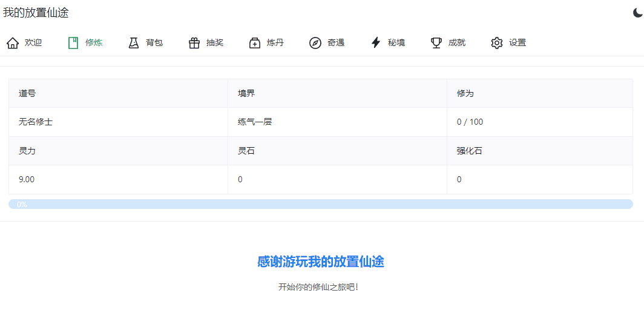Image resolution: width=644 pixels, height=310 pixels.
Task: Select the lightning bolt icon for 秘境
Action: tap(376, 43)
